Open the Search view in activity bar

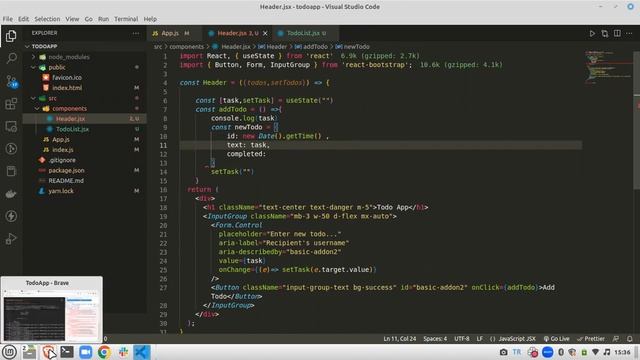[x=11, y=58]
